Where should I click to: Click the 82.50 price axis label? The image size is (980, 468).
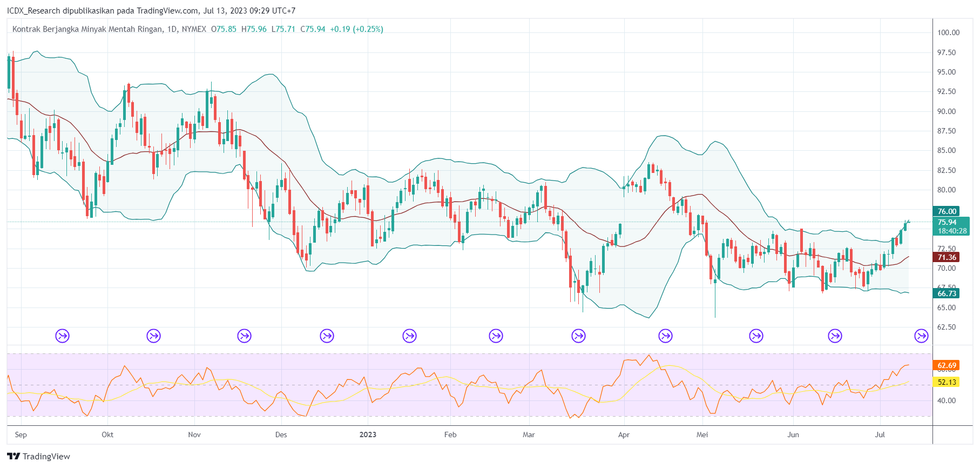tap(947, 170)
